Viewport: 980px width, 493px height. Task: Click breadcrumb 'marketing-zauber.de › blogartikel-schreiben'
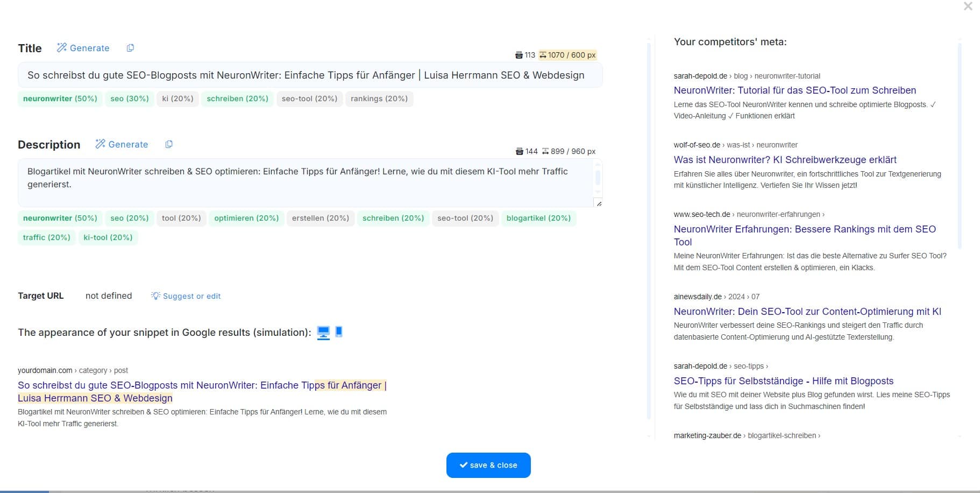pyautogui.click(x=747, y=435)
